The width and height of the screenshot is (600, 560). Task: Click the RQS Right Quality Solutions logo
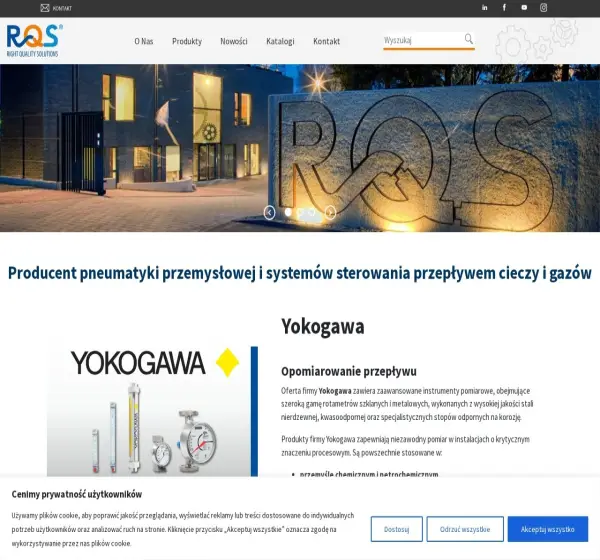tap(34, 41)
